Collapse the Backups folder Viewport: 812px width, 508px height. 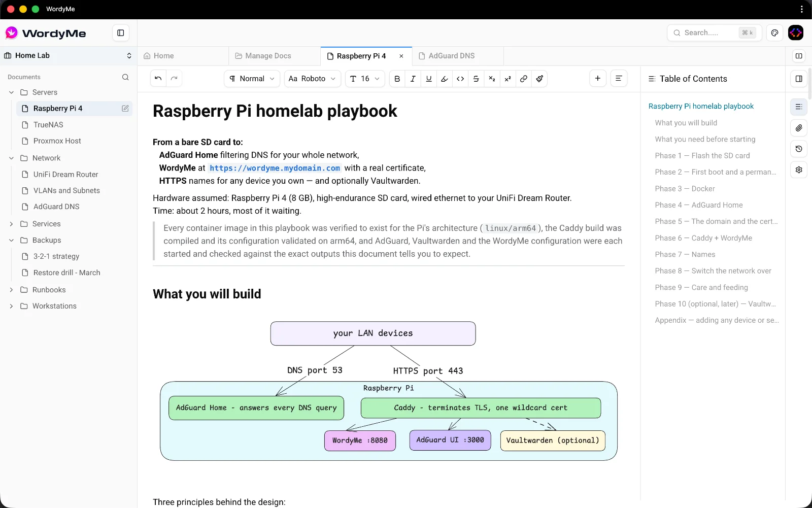11,240
